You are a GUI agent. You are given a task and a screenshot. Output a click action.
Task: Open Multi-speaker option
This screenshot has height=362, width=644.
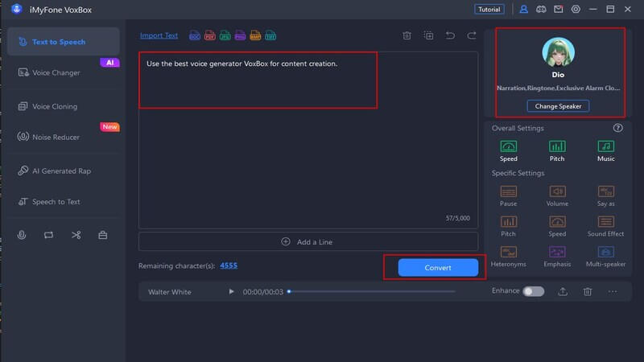tap(606, 257)
